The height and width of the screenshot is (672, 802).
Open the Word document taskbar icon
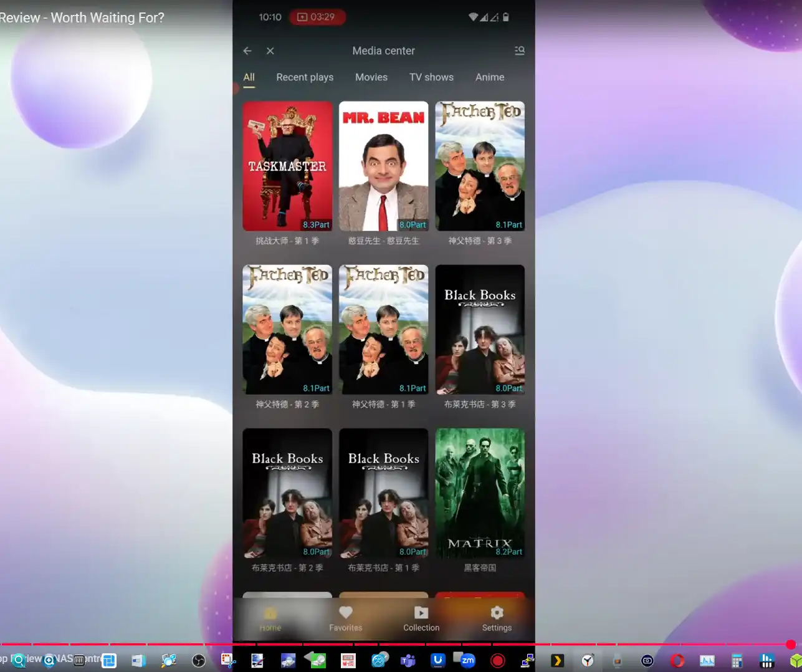[x=138, y=661]
